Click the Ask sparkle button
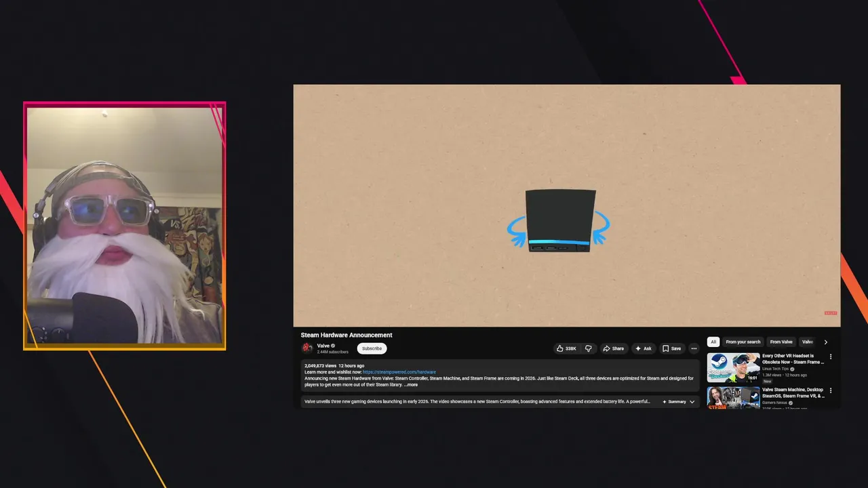 [643, 348]
